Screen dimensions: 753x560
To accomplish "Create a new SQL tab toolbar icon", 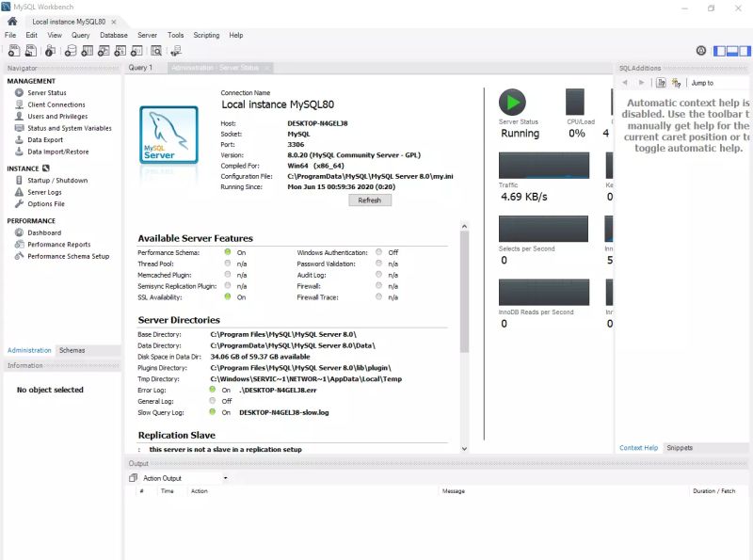I will 14,51.
